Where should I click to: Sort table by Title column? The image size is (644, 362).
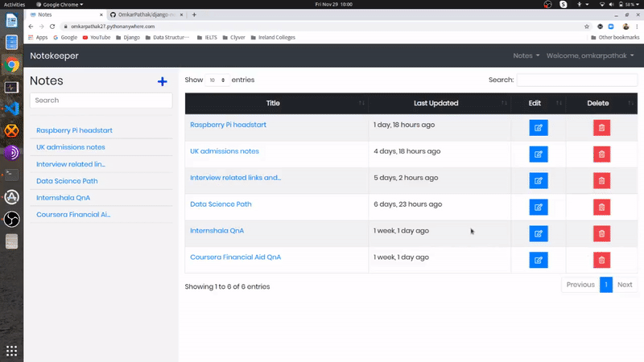coord(276,104)
